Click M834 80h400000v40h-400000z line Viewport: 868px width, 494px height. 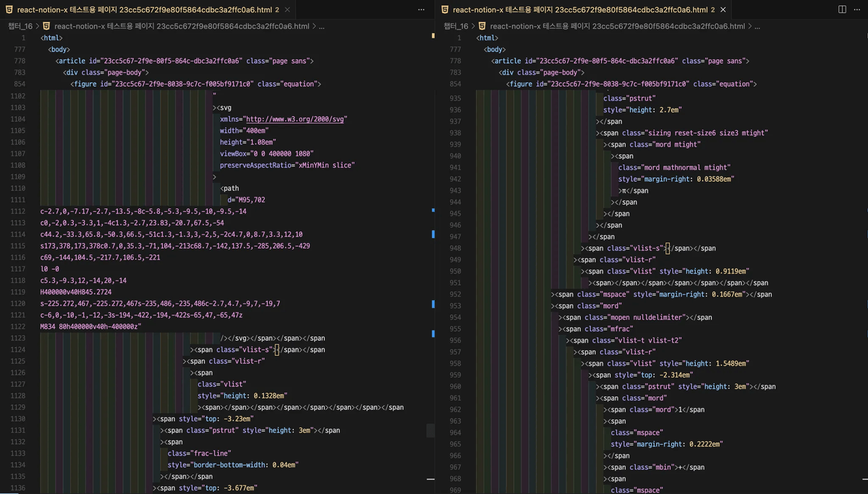(90, 326)
